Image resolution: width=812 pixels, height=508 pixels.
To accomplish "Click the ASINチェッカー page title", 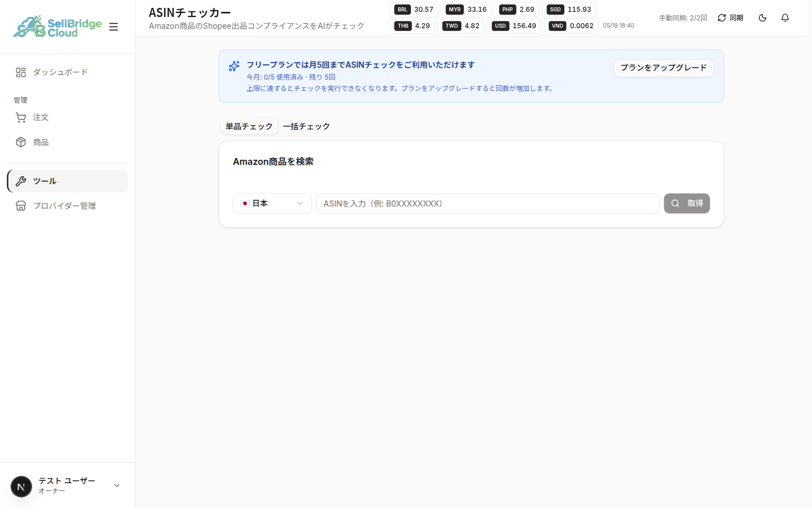I will [x=190, y=12].
